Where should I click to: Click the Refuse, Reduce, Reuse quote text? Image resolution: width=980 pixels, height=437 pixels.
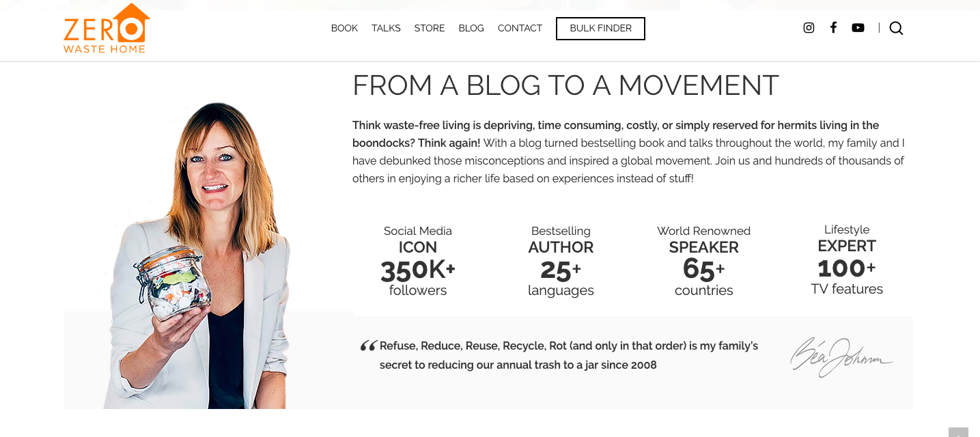coord(569,355)
